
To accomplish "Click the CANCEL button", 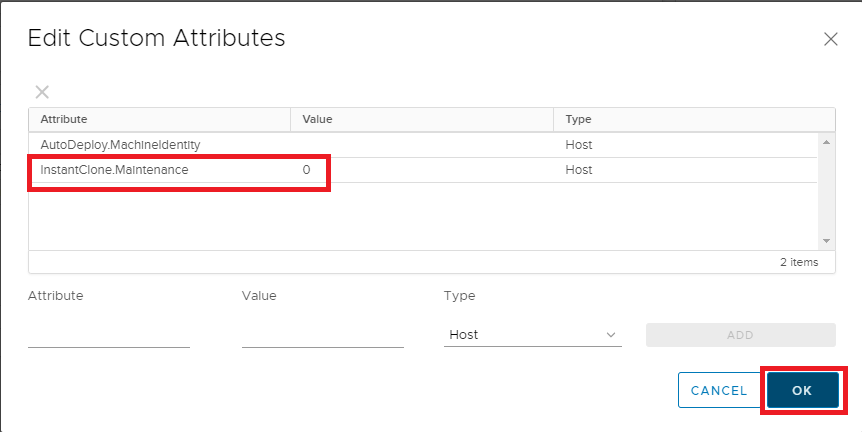I will [718, 390].
